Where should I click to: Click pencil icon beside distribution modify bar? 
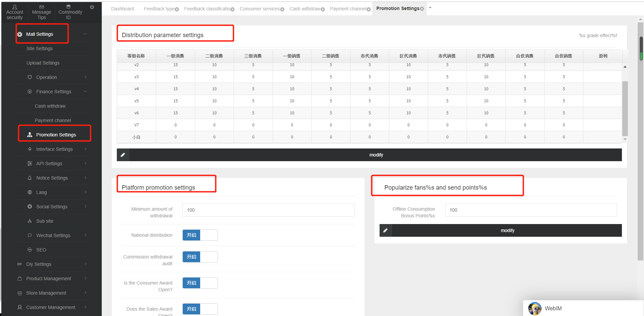pos(123,155)
